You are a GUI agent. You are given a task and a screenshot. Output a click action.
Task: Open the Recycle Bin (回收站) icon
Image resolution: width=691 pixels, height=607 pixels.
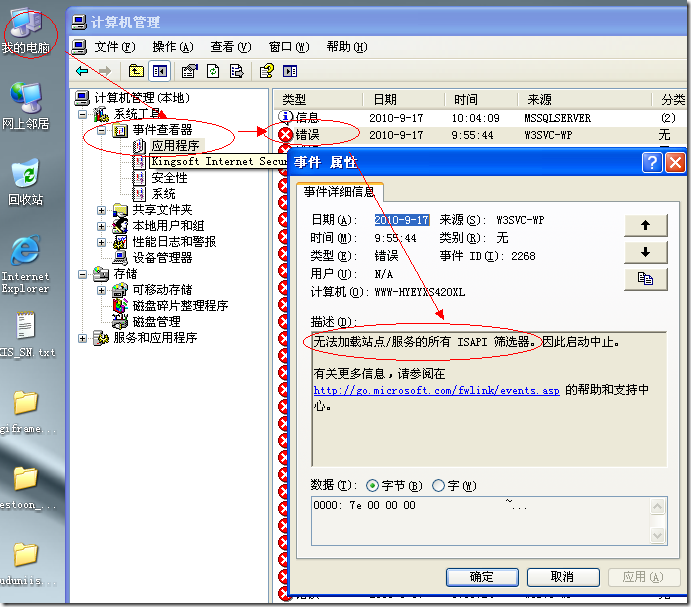pyautogui.click(x=26, y=182)
